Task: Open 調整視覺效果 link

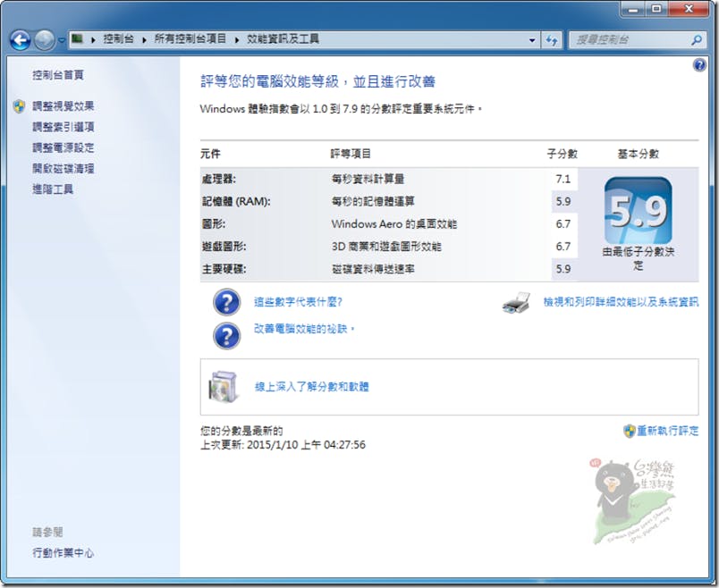Action: [63, 106]
